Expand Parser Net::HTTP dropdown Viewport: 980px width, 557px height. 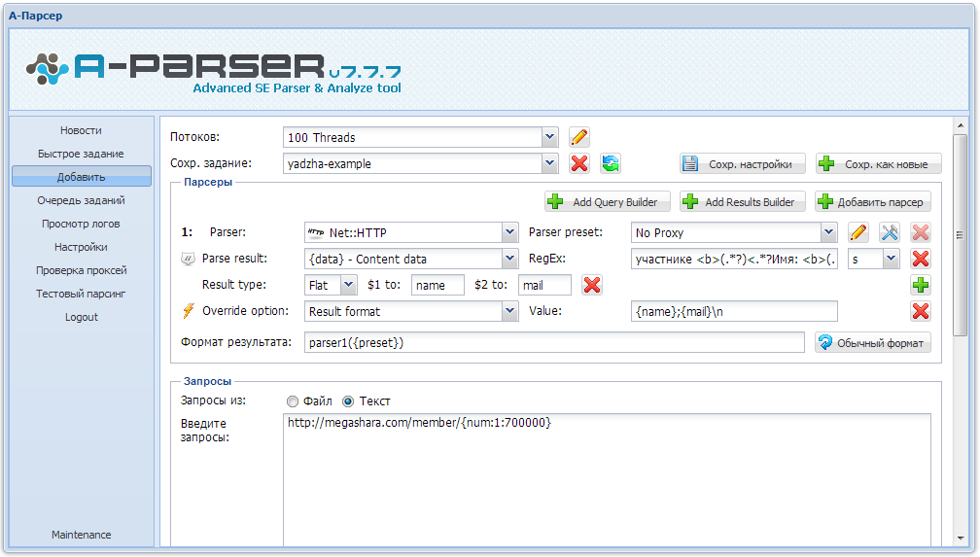coord(510,232)
